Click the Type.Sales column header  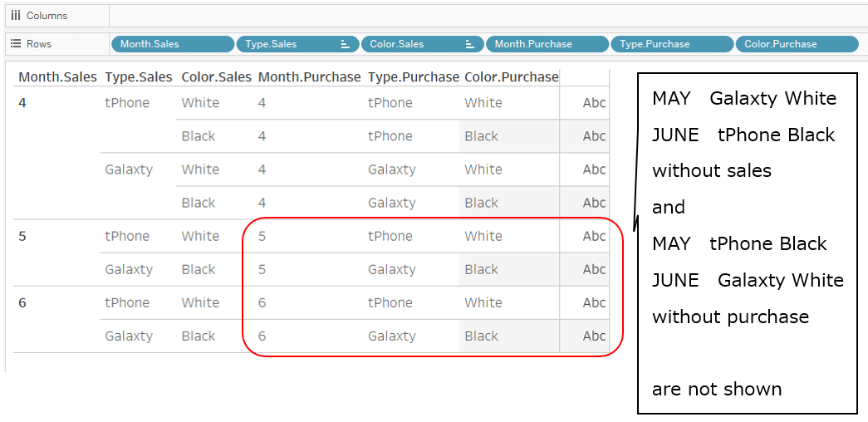[139, 77]
